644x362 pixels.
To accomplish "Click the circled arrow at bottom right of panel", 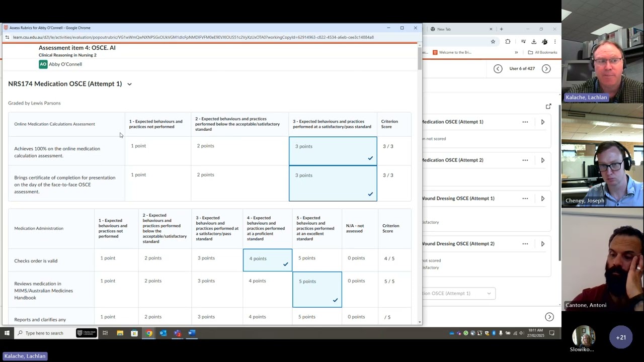I will tap(549, 317).
